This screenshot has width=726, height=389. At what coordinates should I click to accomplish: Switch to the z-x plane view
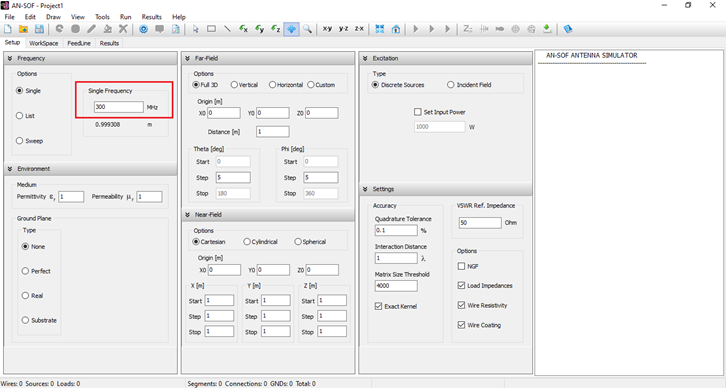point(359,29)
